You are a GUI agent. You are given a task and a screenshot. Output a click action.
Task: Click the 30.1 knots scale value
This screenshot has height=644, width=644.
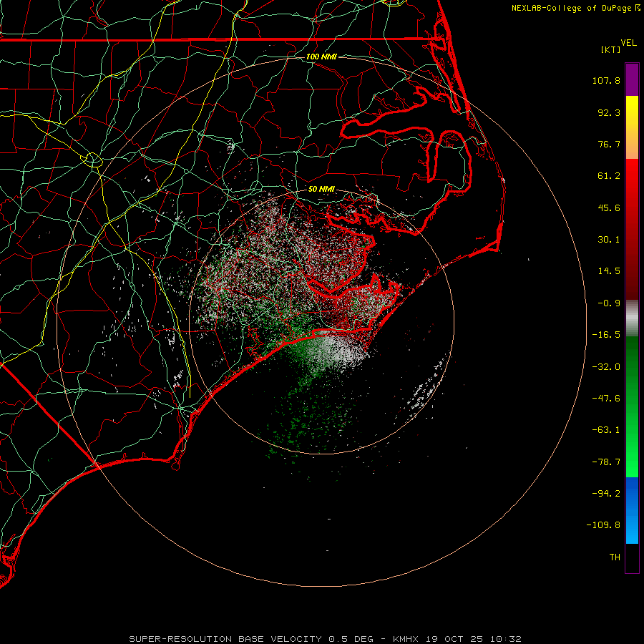609,240
